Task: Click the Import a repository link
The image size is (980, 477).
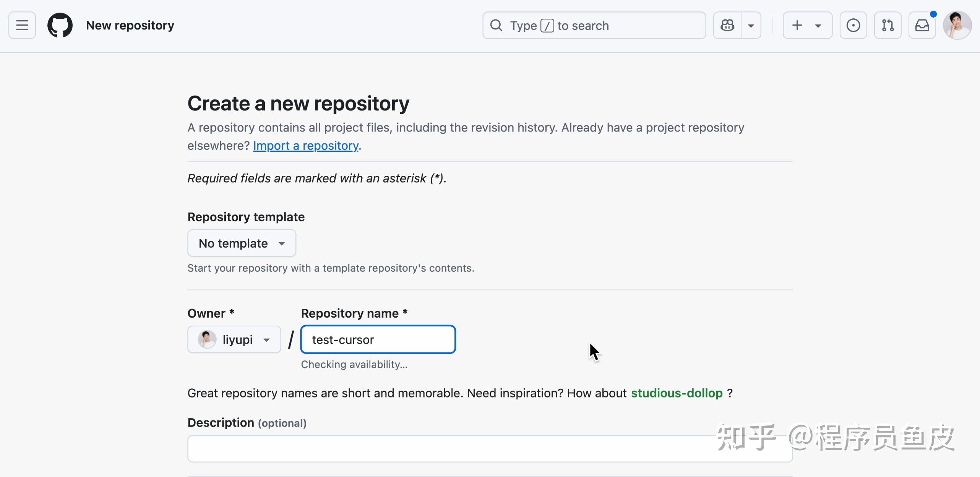Action: click(x=306, y=146)
